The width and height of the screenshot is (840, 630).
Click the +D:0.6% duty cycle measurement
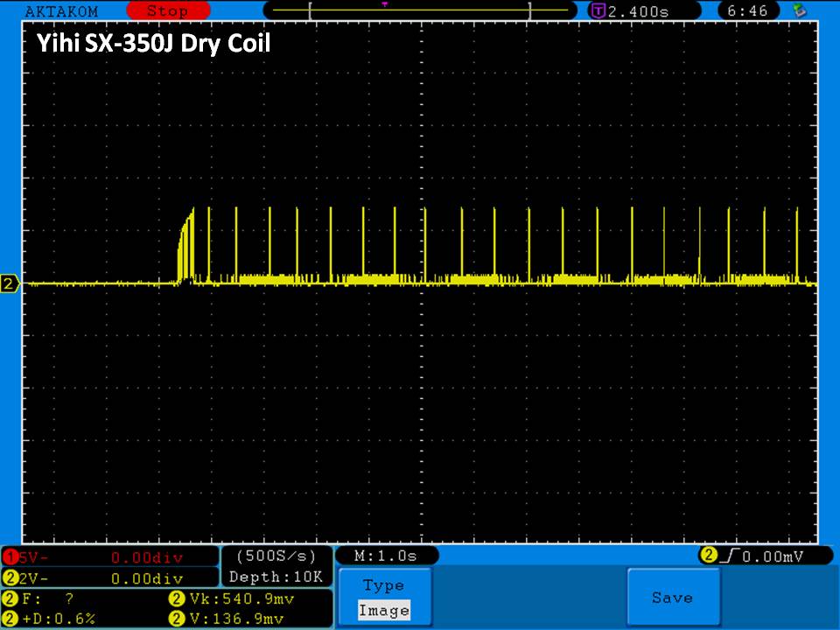pyautogui.click(x=51, y=619)
